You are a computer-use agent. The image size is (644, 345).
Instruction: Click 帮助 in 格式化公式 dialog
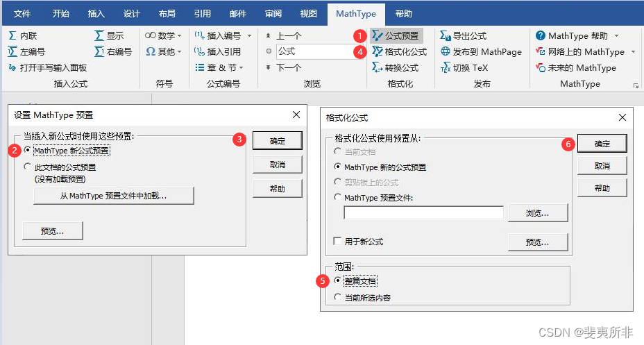[602, 188]
